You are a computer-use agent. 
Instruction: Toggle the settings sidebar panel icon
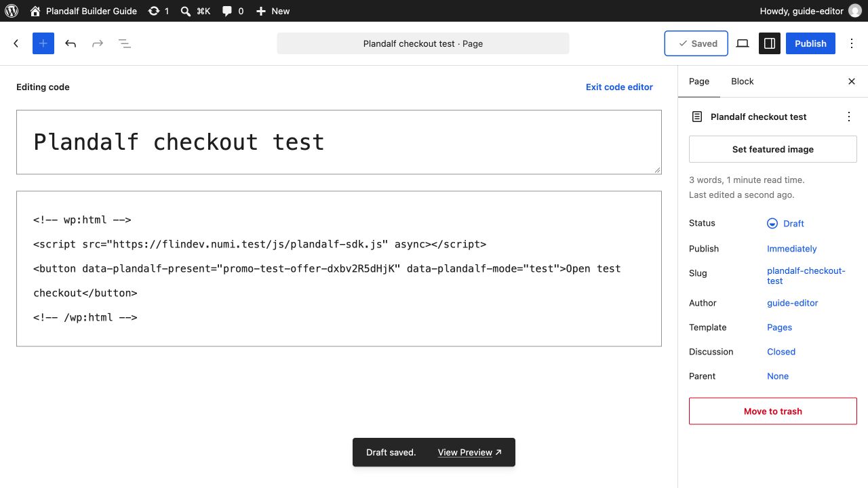(x=770, y=43)
